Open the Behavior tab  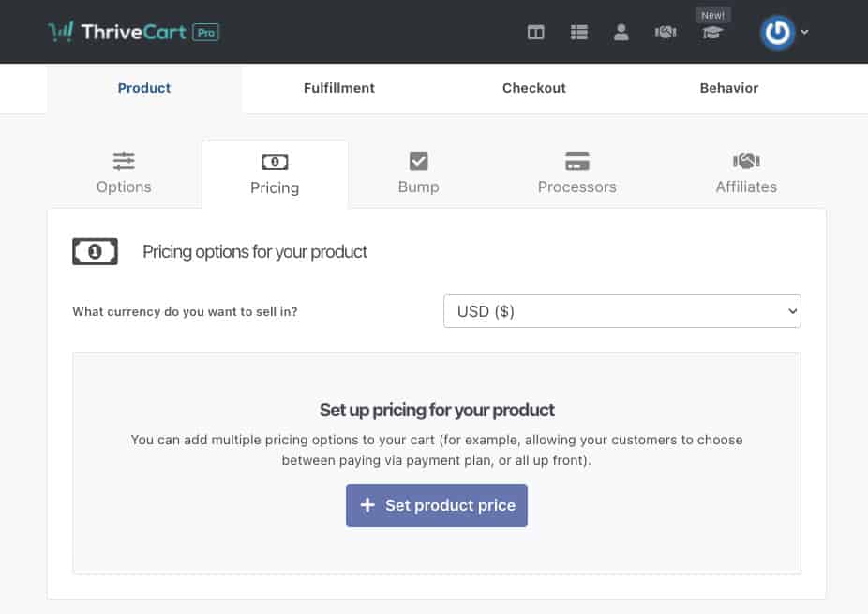point(728,87)
